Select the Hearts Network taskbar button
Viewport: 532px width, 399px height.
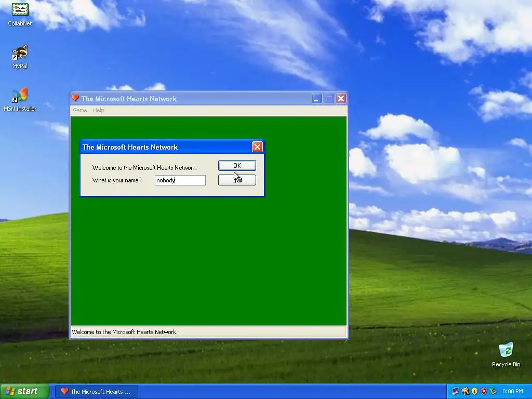click(x=97, y=392)
